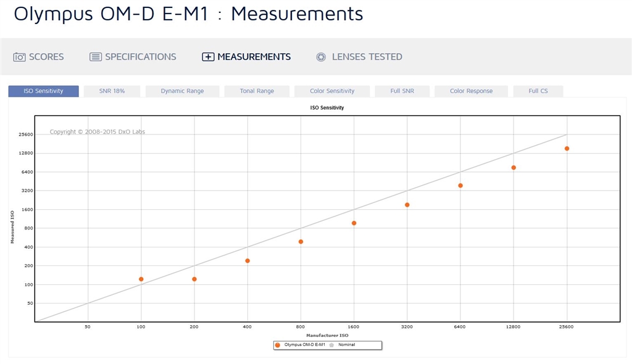This screenshot has height=364, width=632.
Task: Click the page heading 'Olympus OM-D E-M1 : Measurements'
Action: (188, 14)
